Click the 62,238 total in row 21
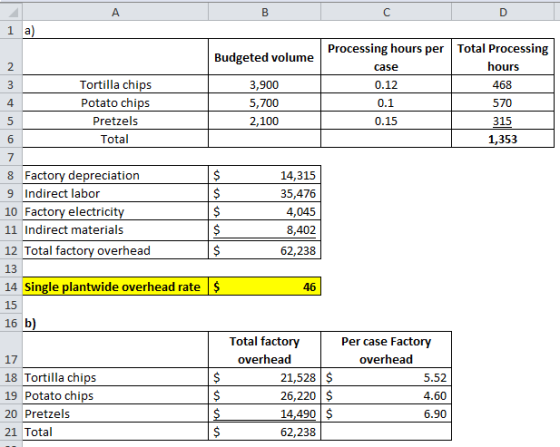The width and height of the screenshot is (560, 447). (x=265, y=432)
